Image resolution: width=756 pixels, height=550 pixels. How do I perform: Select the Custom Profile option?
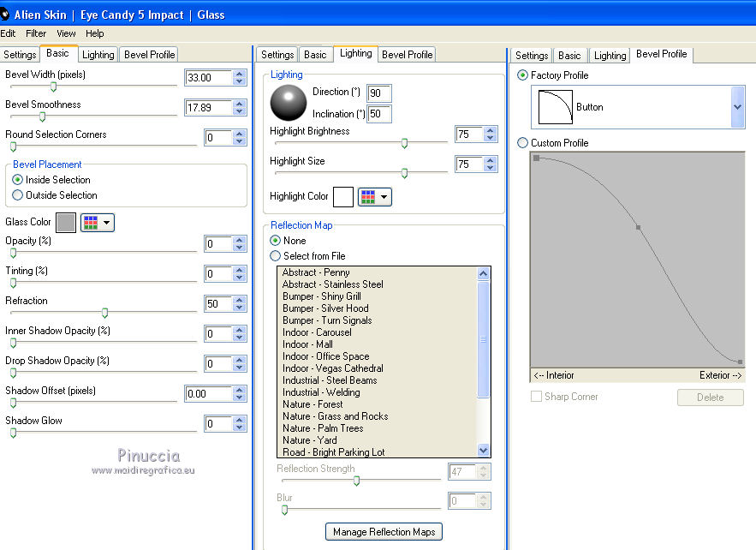pyautogui.click(x=522, y=143)
